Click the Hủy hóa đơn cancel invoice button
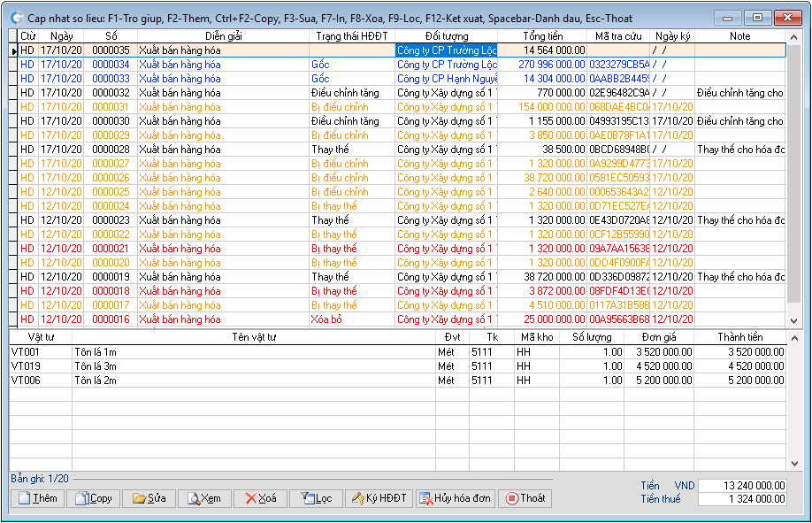Viewport: 812px width, 523px height. (456, 498)
